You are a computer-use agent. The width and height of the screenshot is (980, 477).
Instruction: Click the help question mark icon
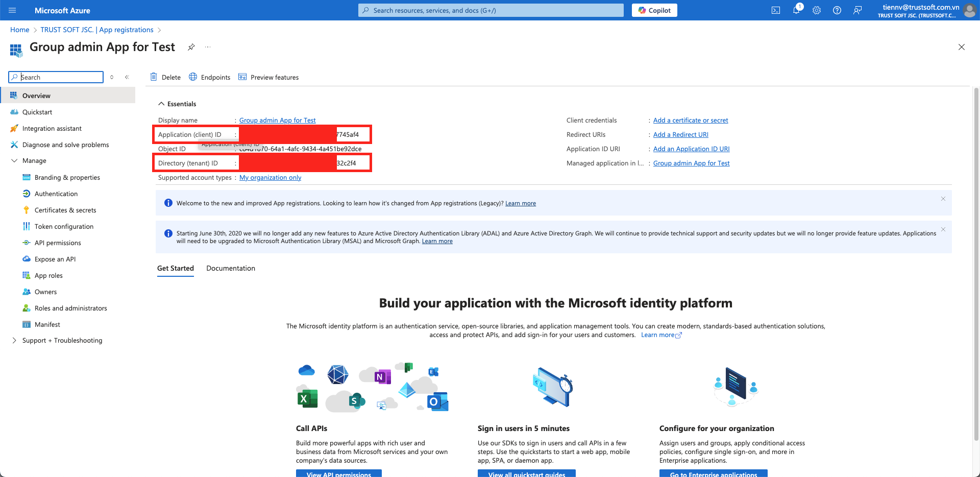click(x=837, y=10)
